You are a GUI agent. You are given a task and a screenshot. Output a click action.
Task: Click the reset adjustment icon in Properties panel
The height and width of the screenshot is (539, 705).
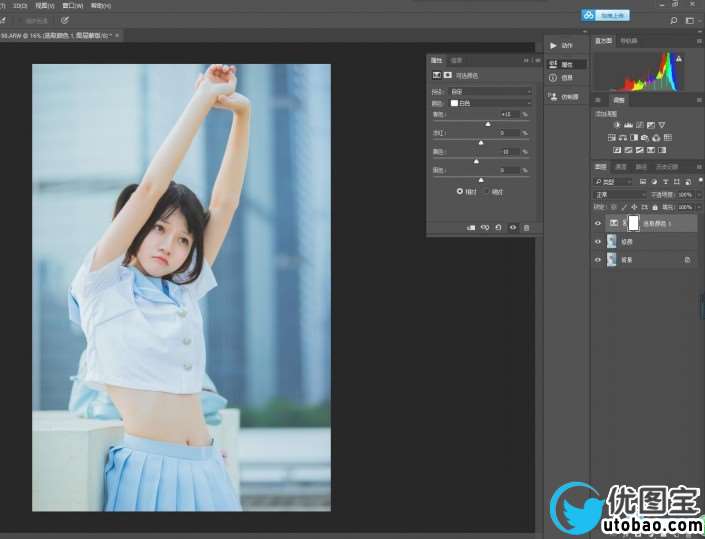[498, 228]
